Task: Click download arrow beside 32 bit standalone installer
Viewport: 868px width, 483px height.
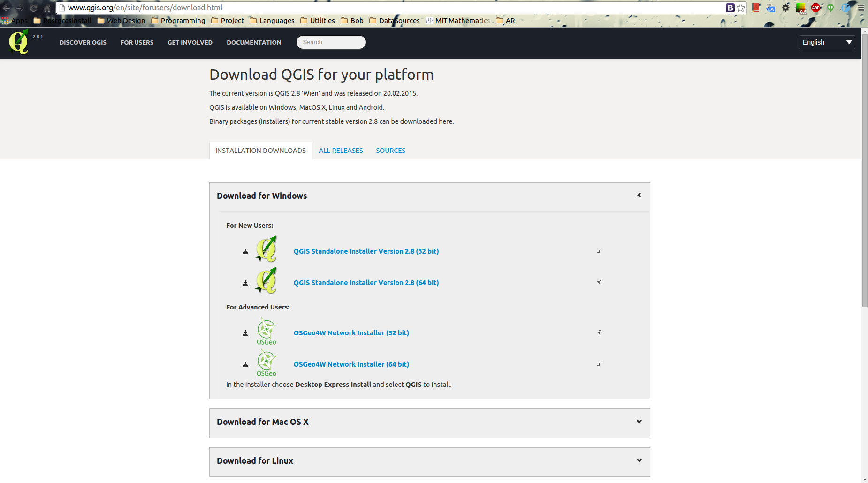Action: click(245, 251)
